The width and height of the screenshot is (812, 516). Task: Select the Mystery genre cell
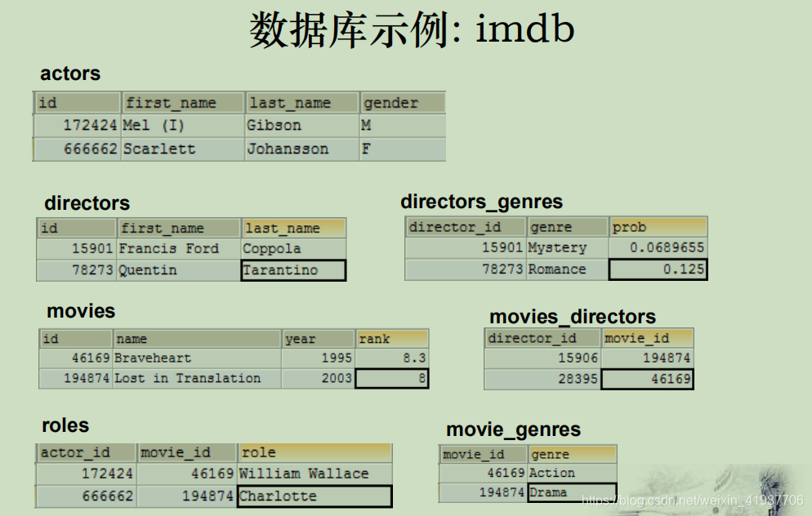[567, 247]
